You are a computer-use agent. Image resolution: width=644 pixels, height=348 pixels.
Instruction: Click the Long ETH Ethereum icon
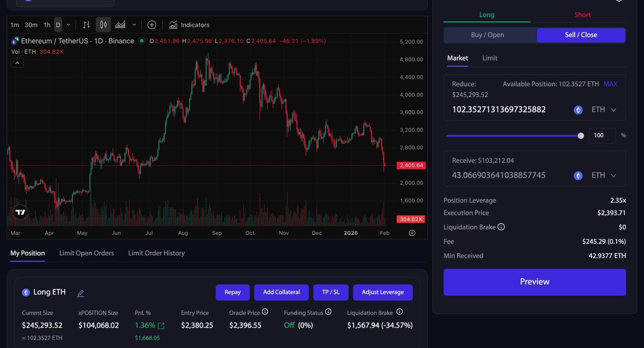tap(26, 293)
